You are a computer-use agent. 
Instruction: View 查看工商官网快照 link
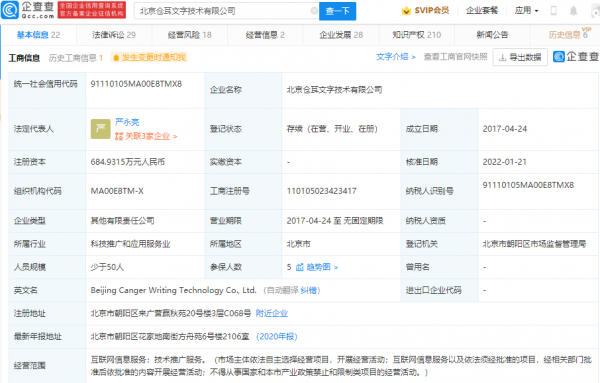[455, 57]
